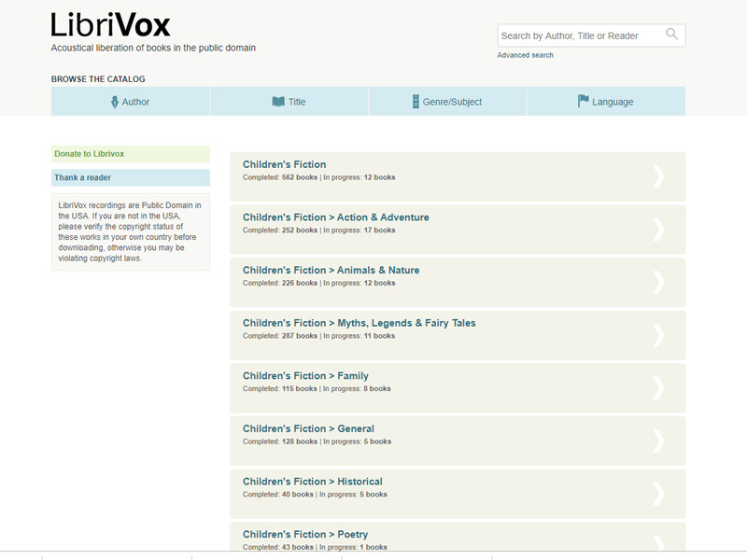Image resolution: width=747 pixels, height=560 pixels.
Task: Open the LibriVox logo homepage
Action: point(110,25)
